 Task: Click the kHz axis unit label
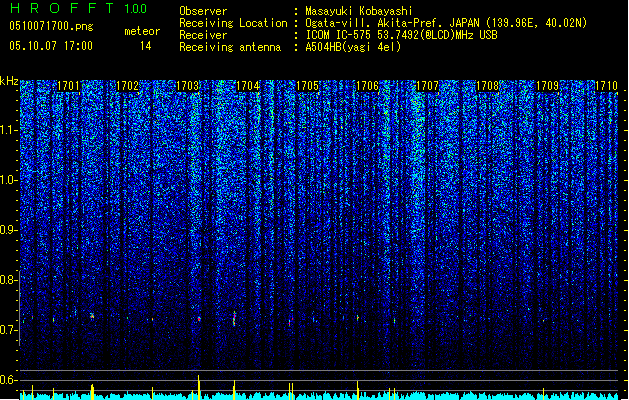click(x=9, y=81)
